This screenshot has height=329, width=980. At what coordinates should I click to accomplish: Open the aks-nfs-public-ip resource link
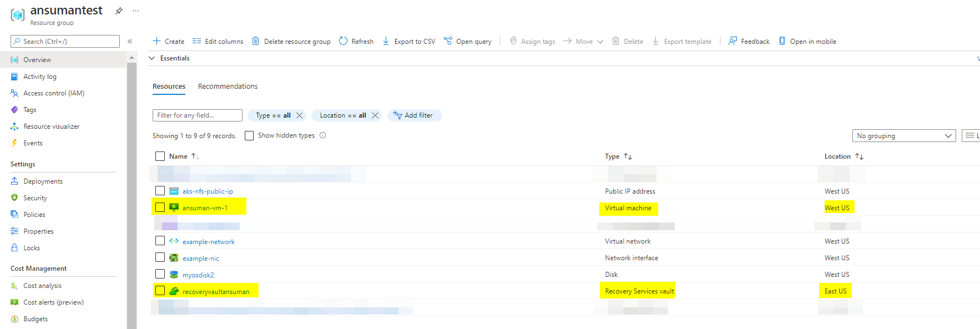[x=208, y=191]
